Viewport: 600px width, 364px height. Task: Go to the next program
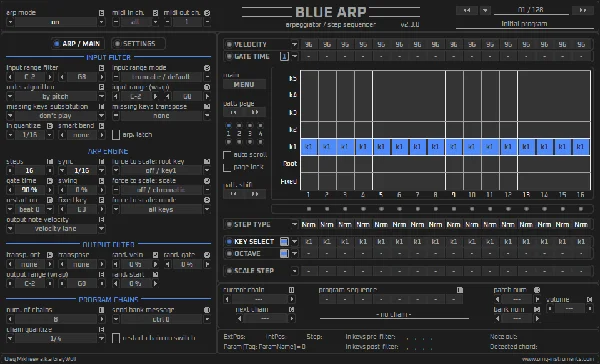point(583,10)
